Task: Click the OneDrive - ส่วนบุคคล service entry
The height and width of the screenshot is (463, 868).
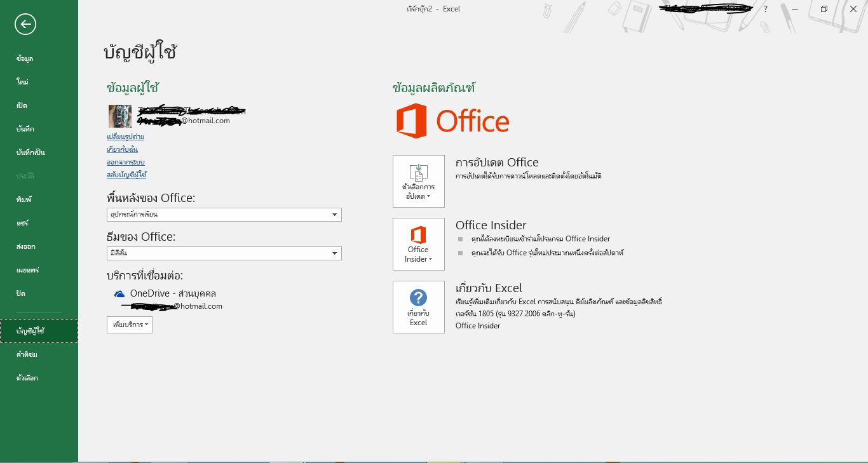Action: coord(173,293)
